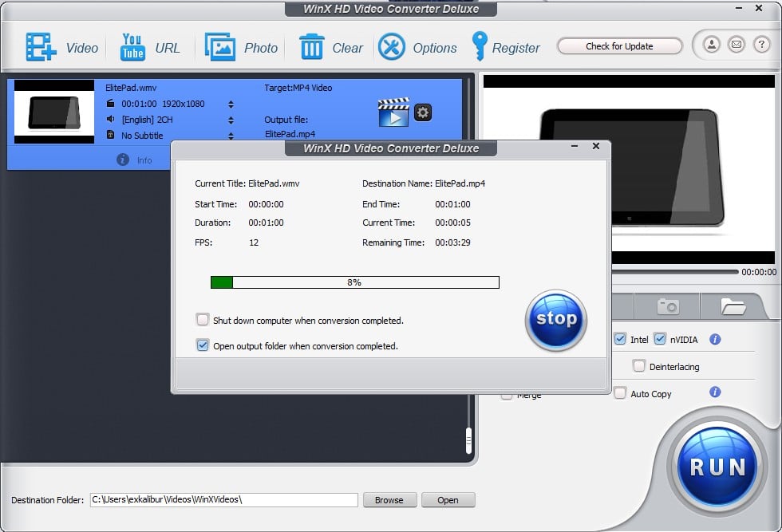Click the add Video icon
Viewport: 782px width, 532px height.
[38, 47]
